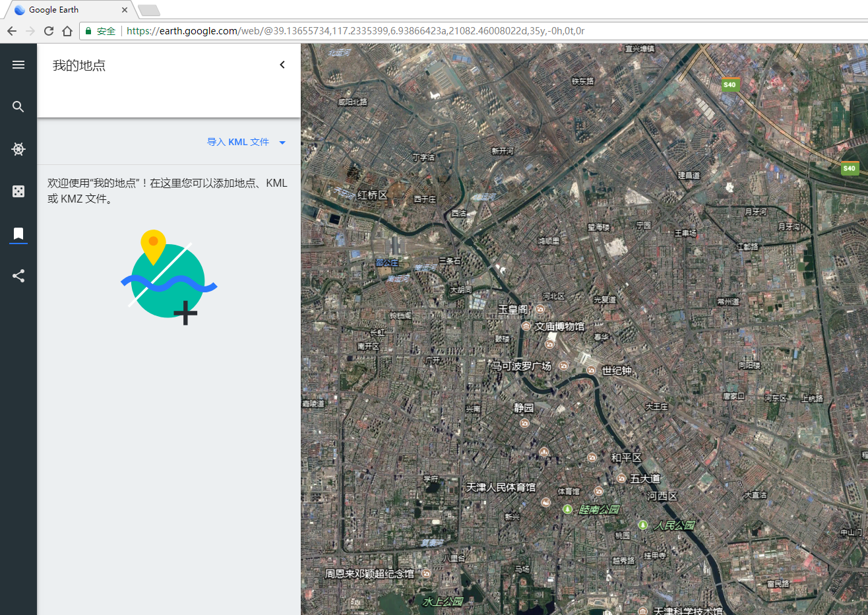Click the 体育馆 place marker icon
Viewport: 868px width, 615px height.
coord(598,491)
